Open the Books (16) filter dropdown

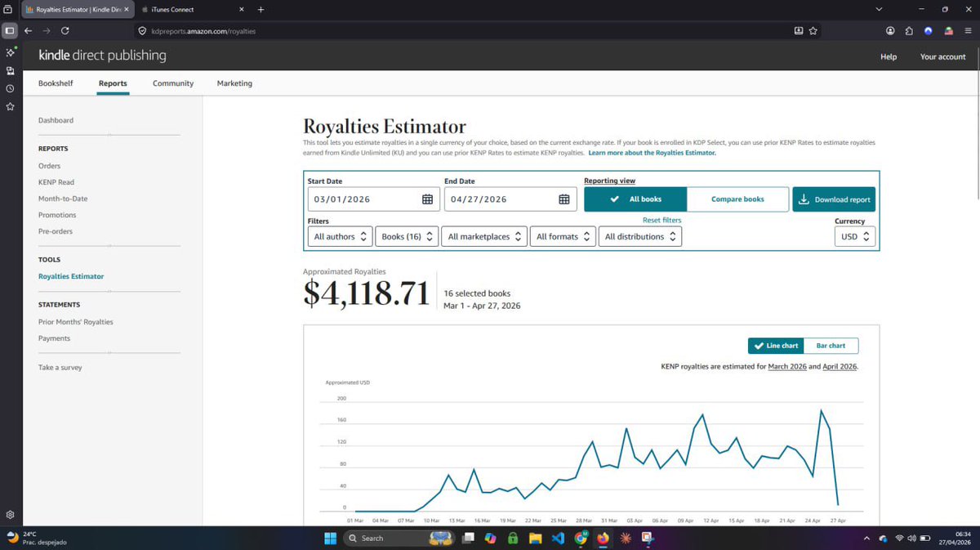click(x=408, y=236)
